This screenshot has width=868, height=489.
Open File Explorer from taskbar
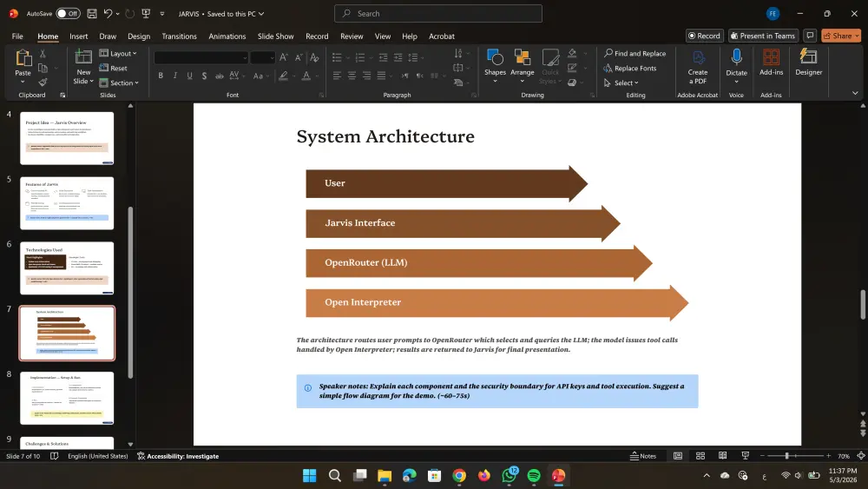(x=385, y=475)
